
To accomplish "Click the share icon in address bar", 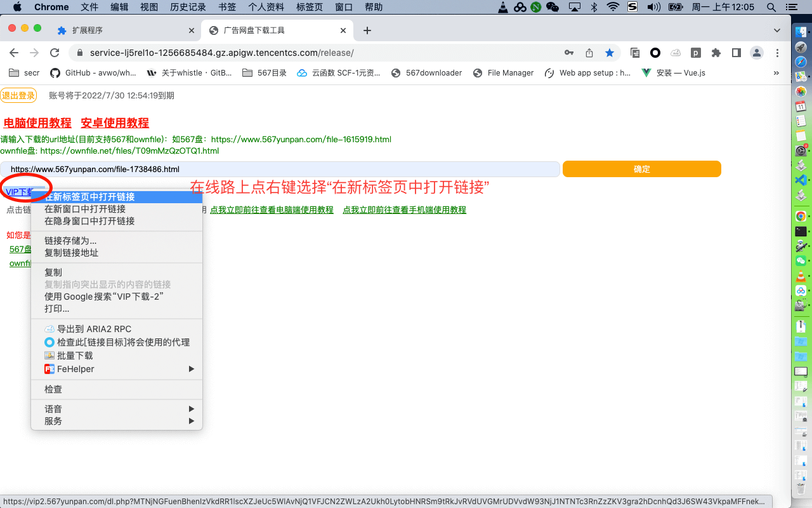I will click(x=589, y=53).
